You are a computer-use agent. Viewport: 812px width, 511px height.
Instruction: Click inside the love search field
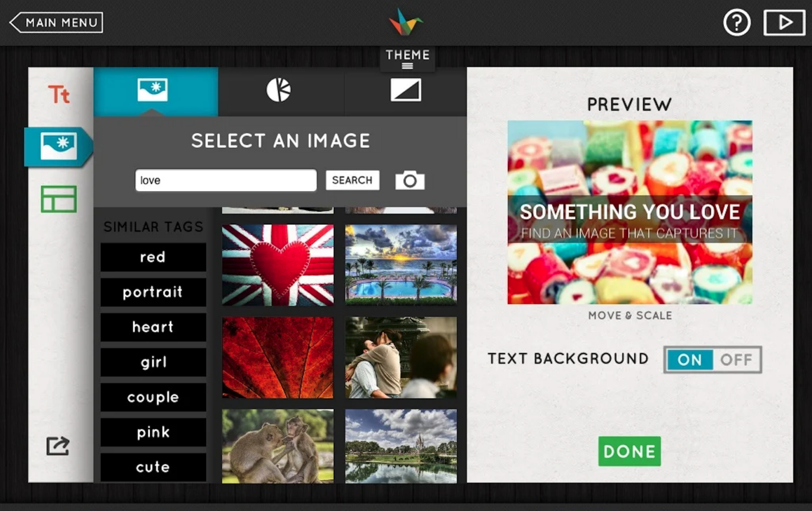tap(226, 180)
